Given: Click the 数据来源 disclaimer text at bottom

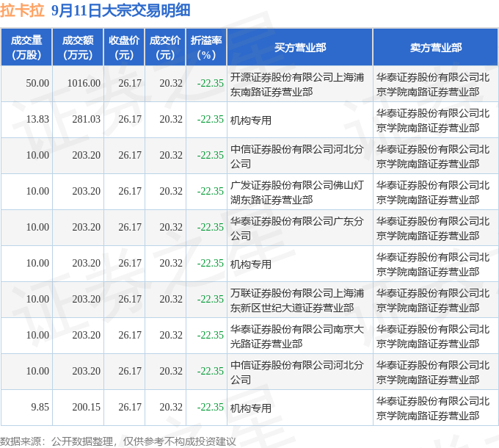Looking at the screenshot, I should pos(118,441).
